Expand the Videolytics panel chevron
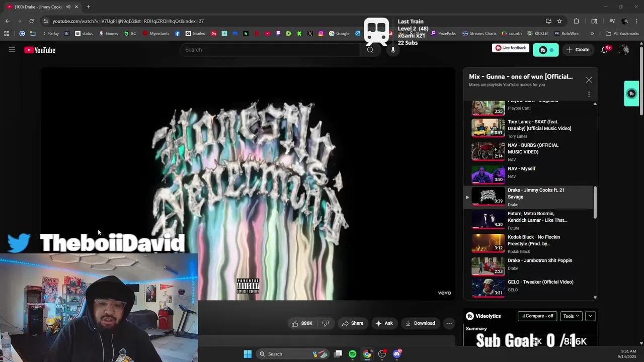 point(590,316)
